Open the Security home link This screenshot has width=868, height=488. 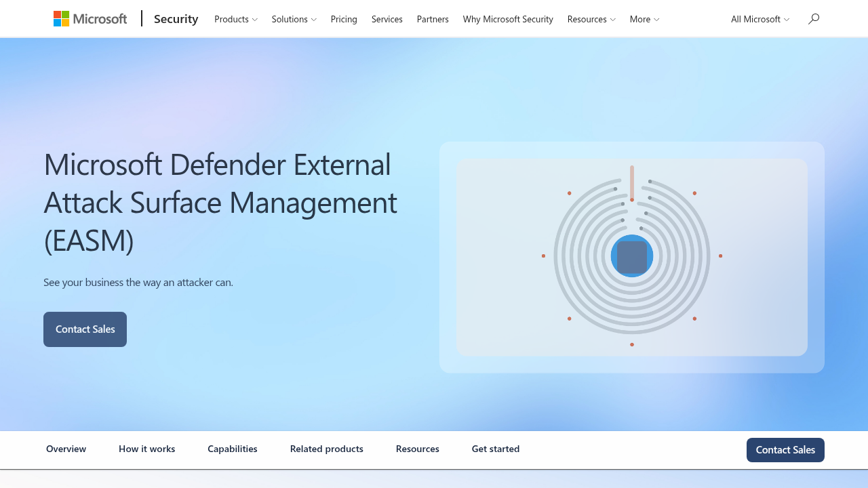click(x=176, y=19)
